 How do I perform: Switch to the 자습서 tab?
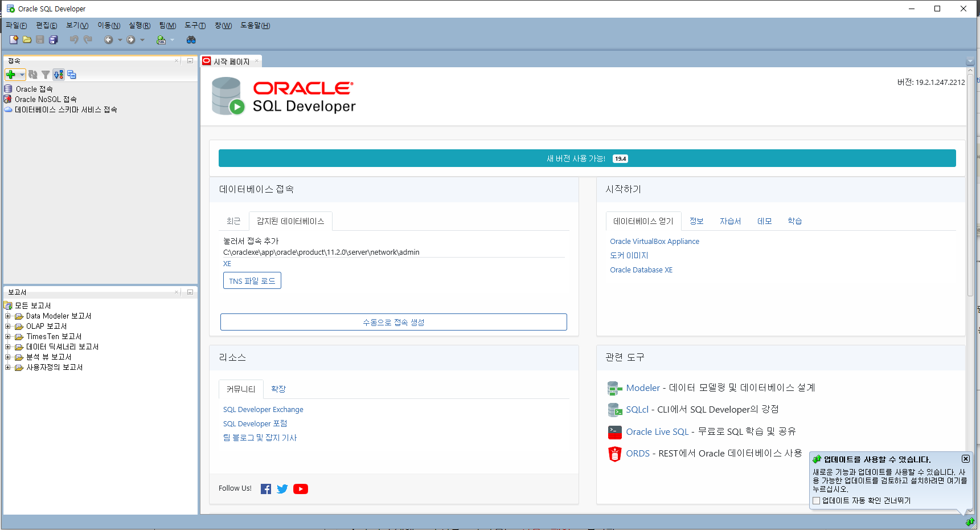coord(730,221)
